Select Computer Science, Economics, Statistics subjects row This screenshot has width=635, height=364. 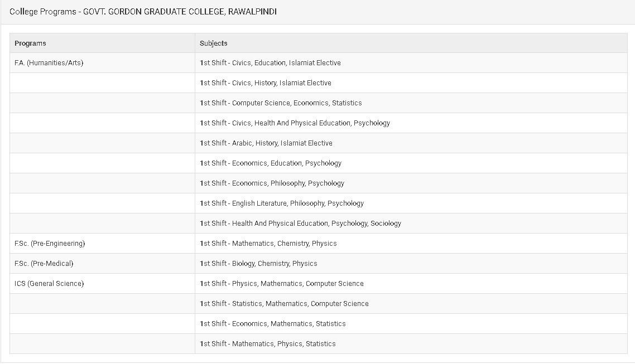tap(281, 103)
